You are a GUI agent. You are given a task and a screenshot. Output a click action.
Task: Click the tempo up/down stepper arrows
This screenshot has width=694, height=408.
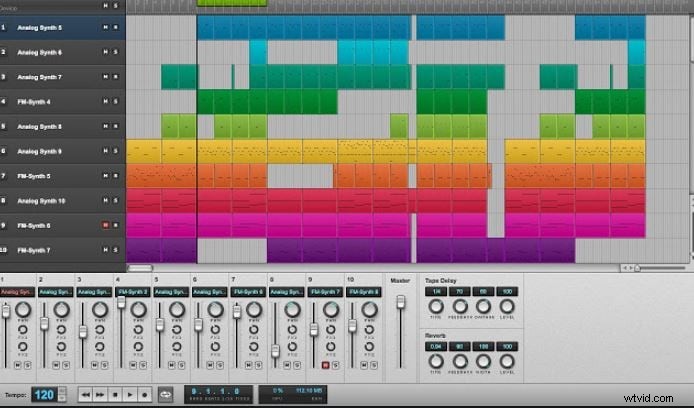point(62,394)
